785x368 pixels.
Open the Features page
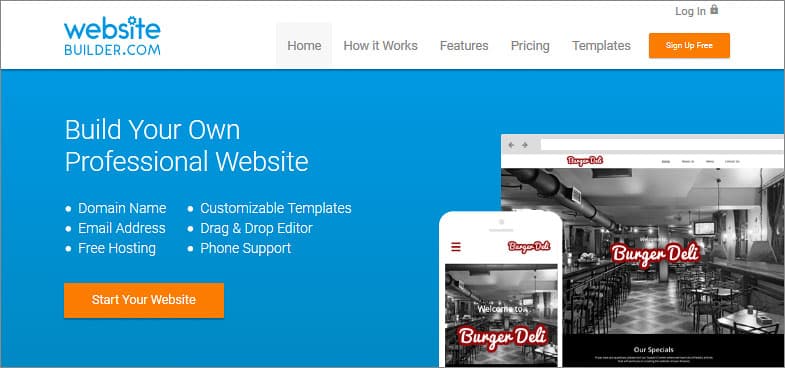tap(464, 46)
